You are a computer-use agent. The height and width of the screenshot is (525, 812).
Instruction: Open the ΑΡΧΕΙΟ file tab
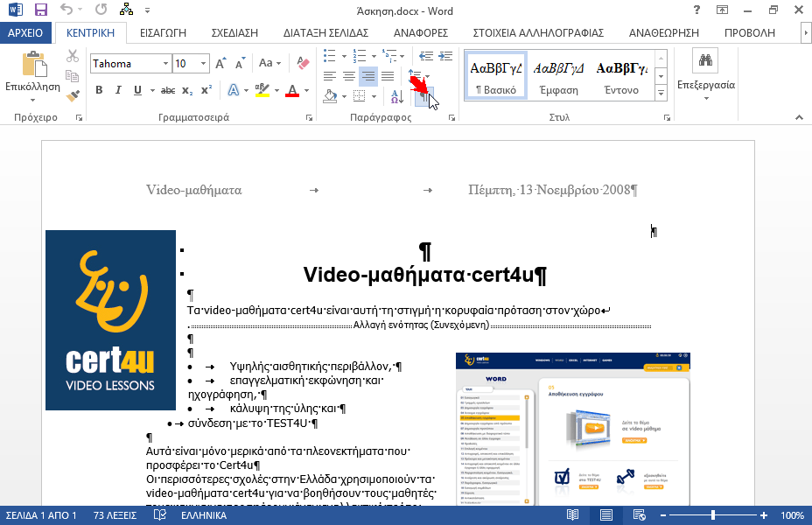(x=25, y=32)
